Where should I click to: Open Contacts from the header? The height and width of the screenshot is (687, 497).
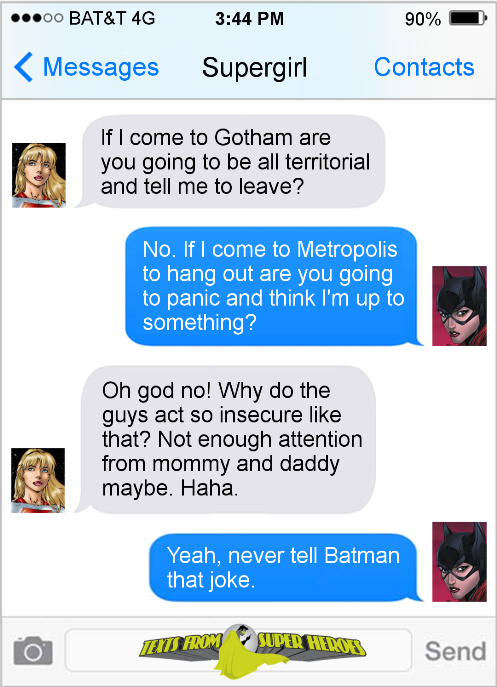point(424,67)
